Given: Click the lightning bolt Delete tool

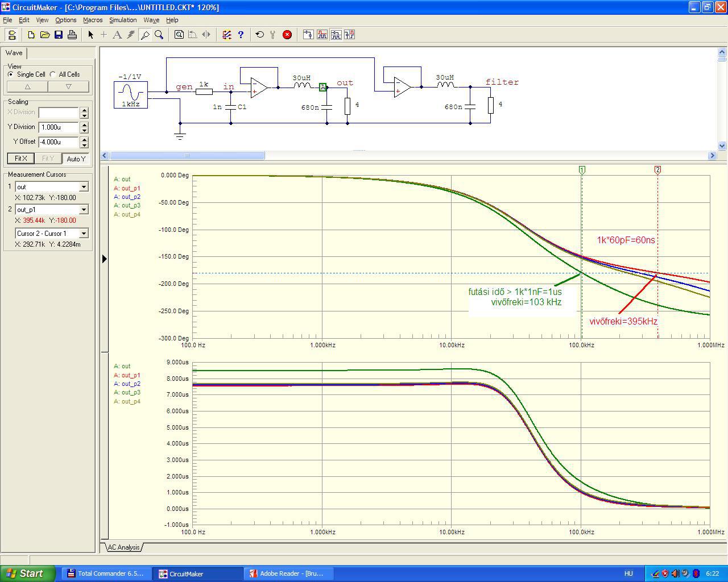Looking at the screenshot, I should click(131, 35).
